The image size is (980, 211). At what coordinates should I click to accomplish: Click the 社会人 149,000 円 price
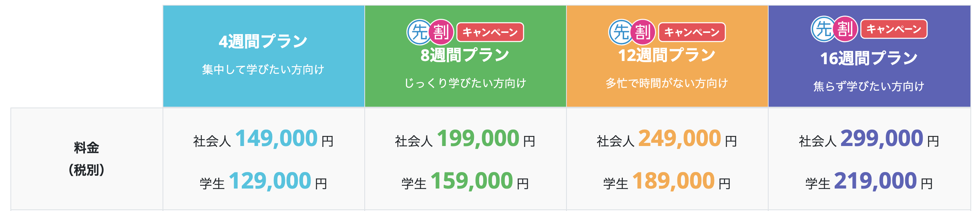[x=263, y=139]
